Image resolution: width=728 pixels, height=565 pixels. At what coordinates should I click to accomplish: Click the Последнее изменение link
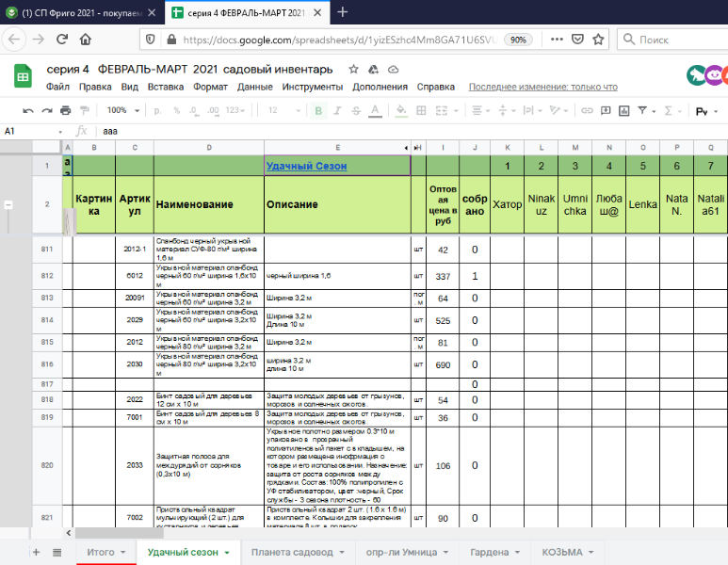[x=542, y=87]
